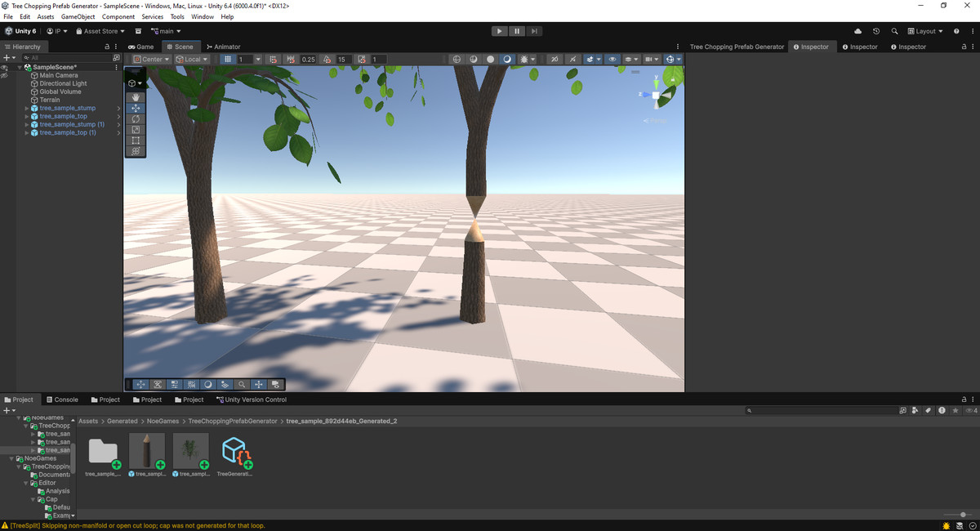Viewport: 980px width, 531px height.
Task: Expand tree_sample_top (1) in Hierarchy
Action: pos(26,132)
